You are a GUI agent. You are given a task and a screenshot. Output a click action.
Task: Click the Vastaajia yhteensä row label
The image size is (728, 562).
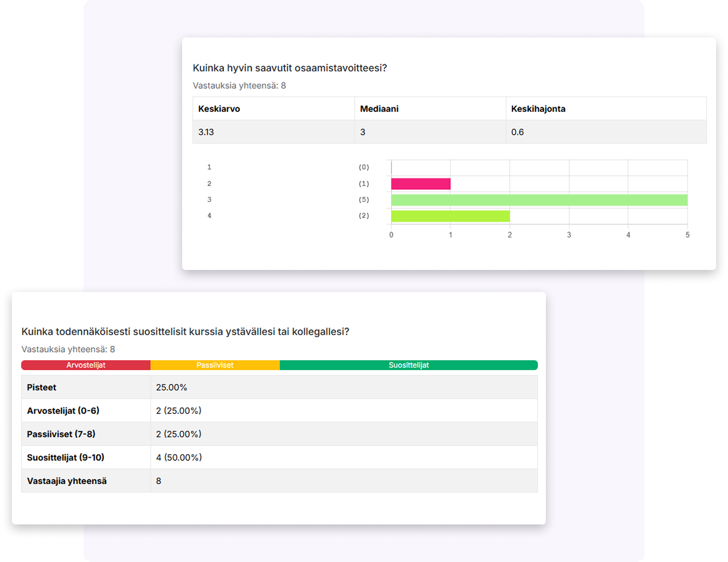(67, 481)
